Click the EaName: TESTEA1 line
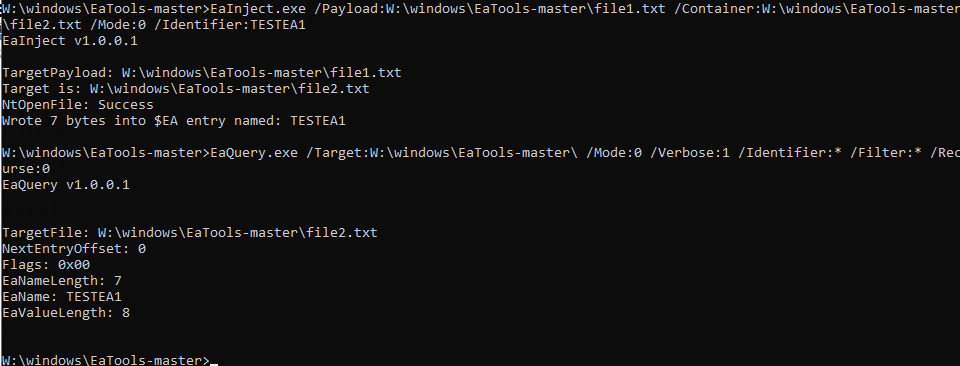This screenshot has height=366, width=960. (x=62, y=297)
